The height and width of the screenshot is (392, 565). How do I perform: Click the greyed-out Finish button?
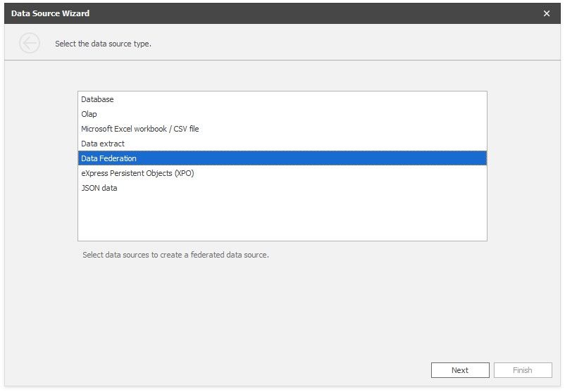(x=522, y=370)
